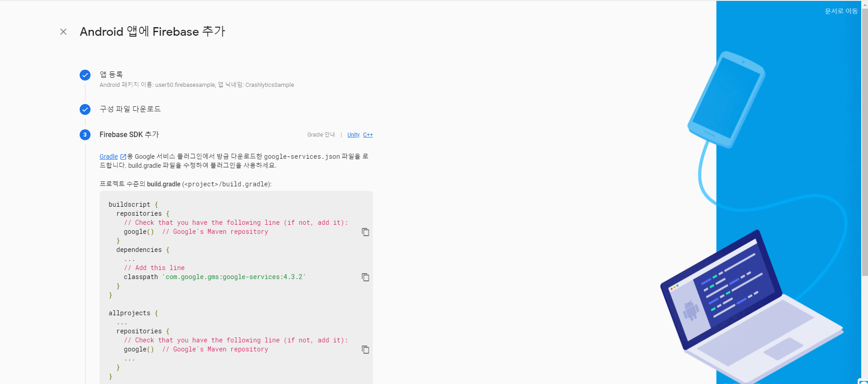868x384 pixels.
Task: Click the Android 패키지 이름 details text
Action: click(197, 85)
